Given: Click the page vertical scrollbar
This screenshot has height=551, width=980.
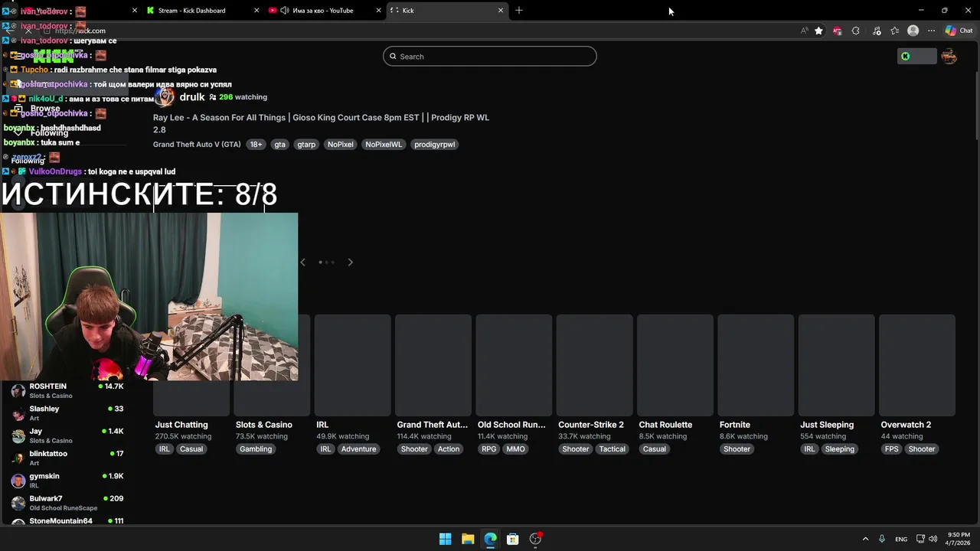Looking at the screenshot, I should coord(977,105).
